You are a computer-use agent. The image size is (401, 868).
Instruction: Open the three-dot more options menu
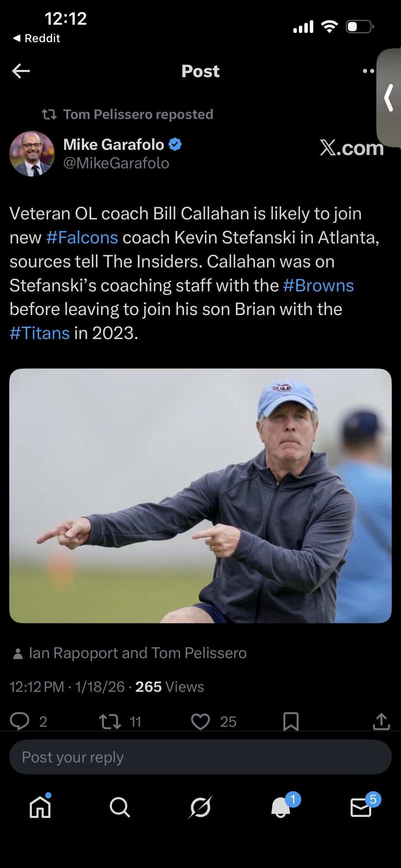coord(368,71)
